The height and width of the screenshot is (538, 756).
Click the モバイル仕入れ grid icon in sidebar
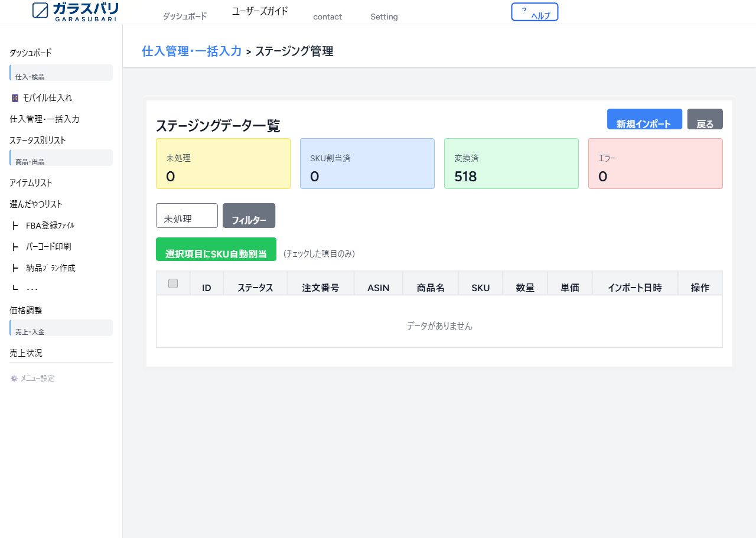pos(14,97)
